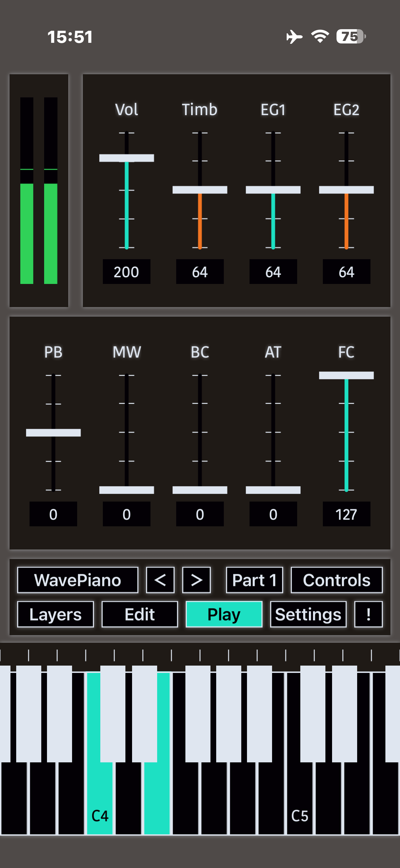The height and width of the screenshot is (868, 400).
Task: Click the FC label
Action: [346, 352]
